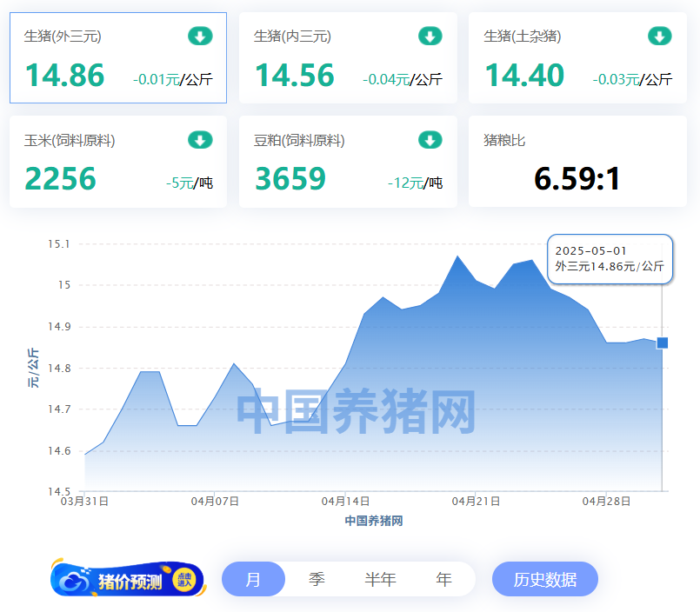Click the 04月21日 axis label

[x=476, y=502]
